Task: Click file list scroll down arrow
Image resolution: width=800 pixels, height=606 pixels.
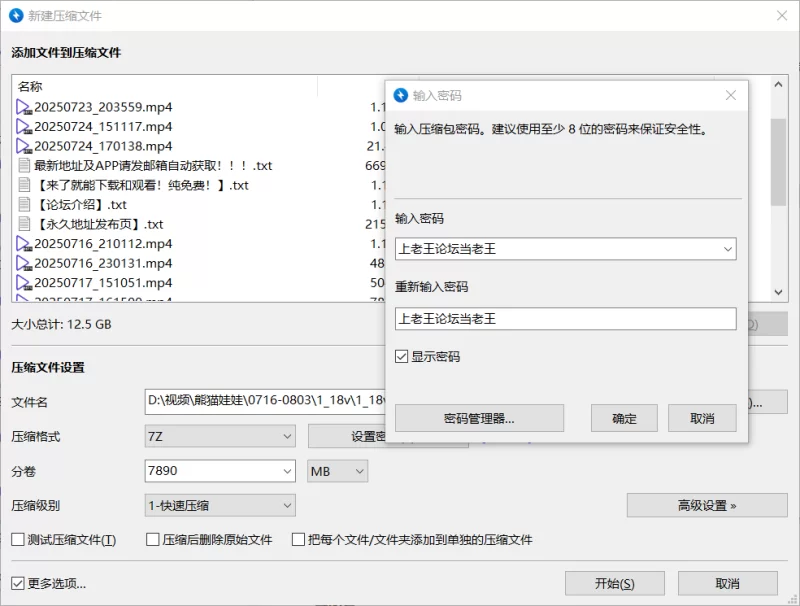Action: [778, 292]
